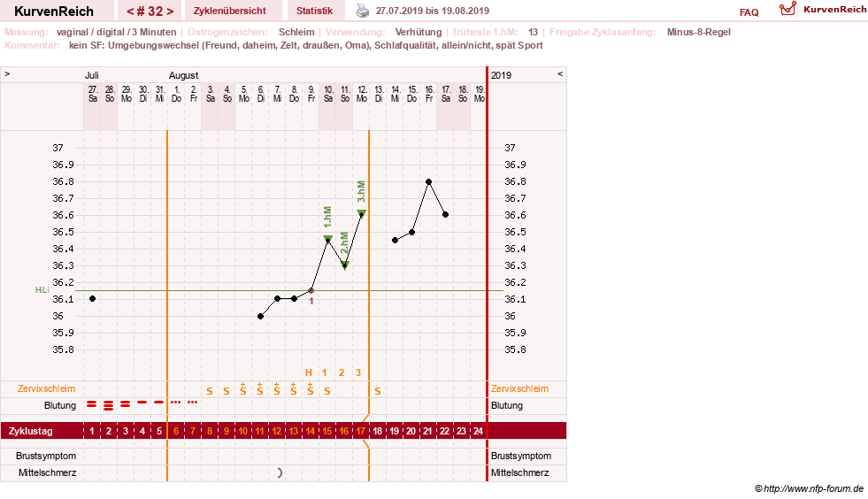The width and height of the screenshot is (868, 499).
Task: Click the 3.hM temperature marker
Action: [x=362, y=213]
